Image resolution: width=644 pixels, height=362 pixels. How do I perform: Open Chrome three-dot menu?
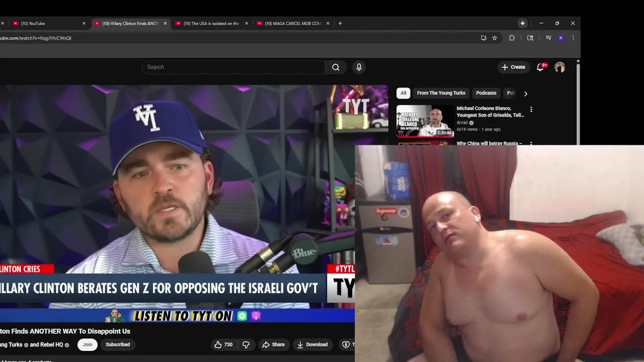[573, 38]
